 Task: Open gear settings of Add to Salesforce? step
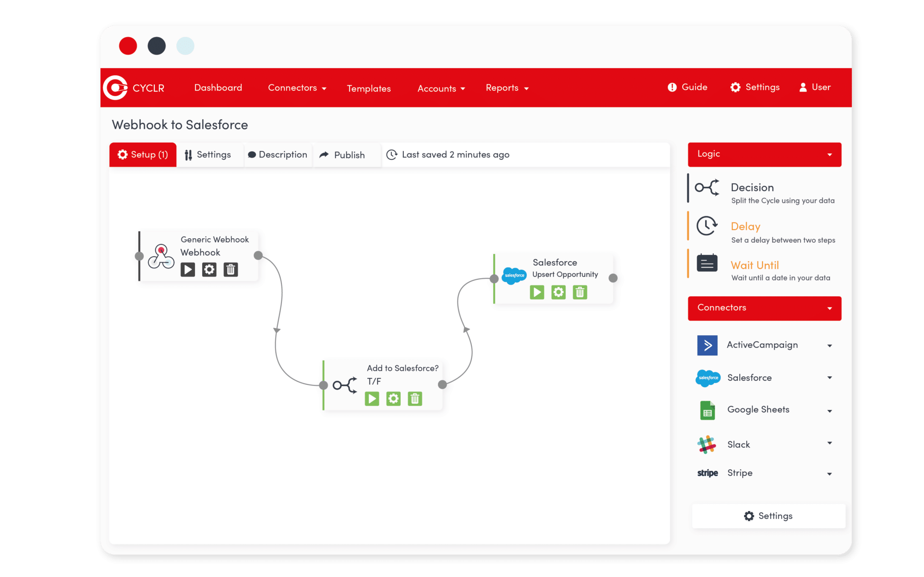393,399
